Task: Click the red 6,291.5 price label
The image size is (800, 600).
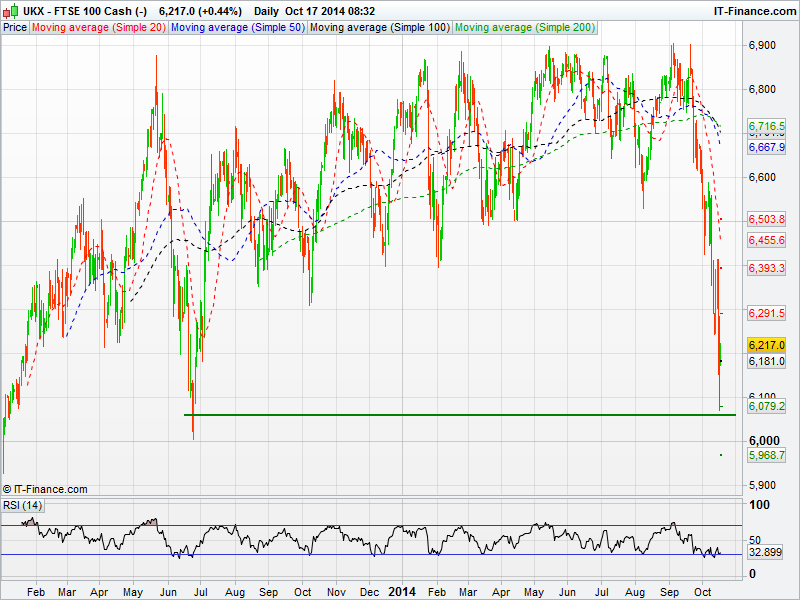Action: tap(766, 313)
